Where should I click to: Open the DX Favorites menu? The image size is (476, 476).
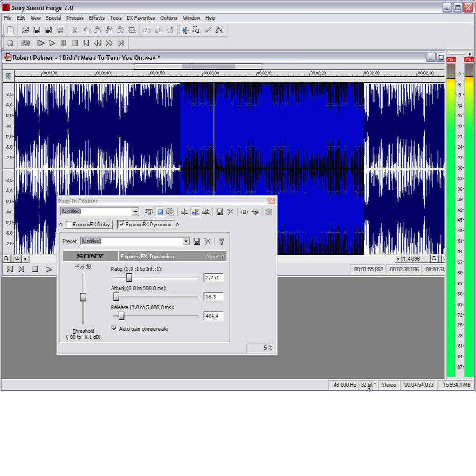point(140,18)
